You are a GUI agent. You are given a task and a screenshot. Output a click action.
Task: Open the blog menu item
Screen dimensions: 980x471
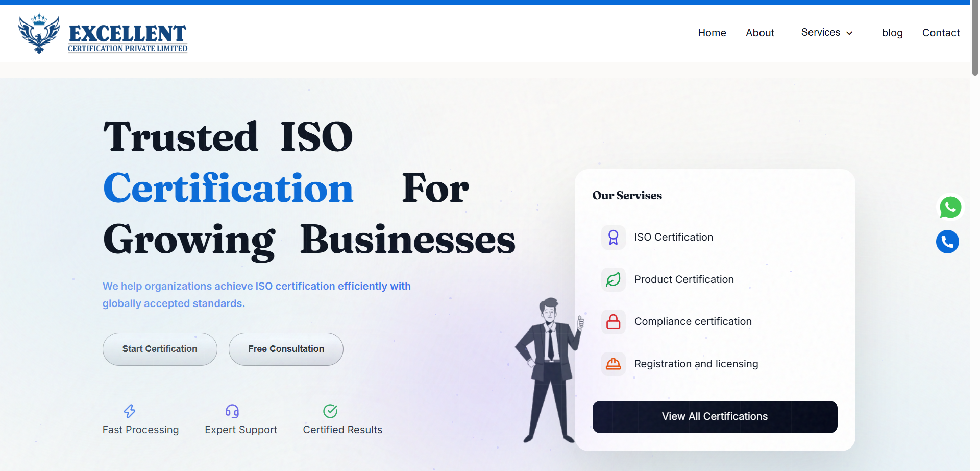[x=892, y=33]
